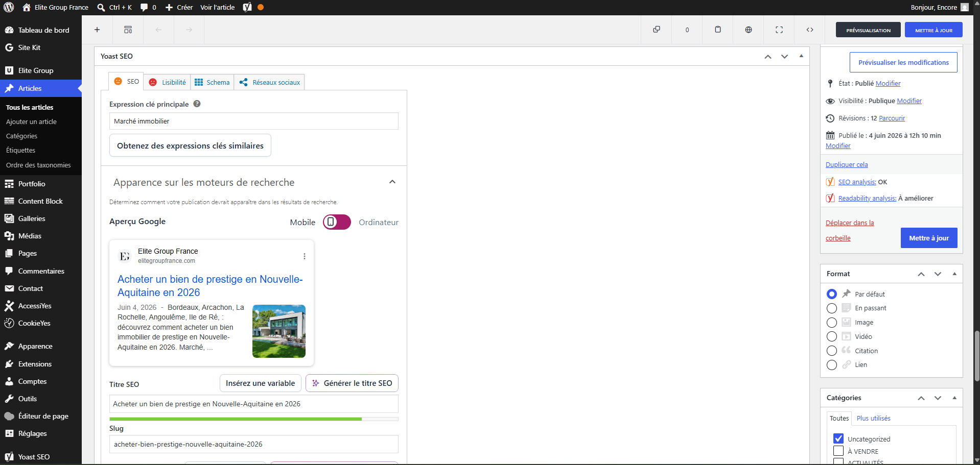Toggle fullscreen mode icon
Image resolution: width=980 pixels, height=465 pixels.
[x=779, y=30]
